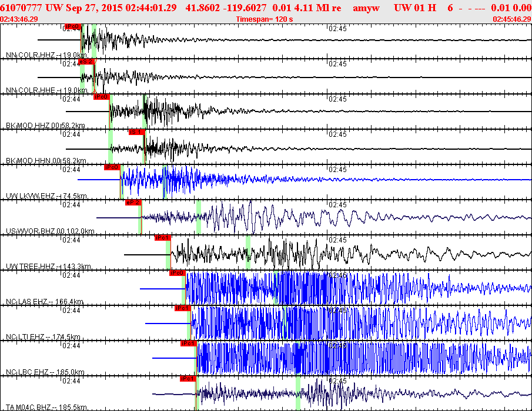The height and width of the screenshot is (411, 532).
Task: Click the iPc0 pick marker on MOD HHZ
Action: [x=102, y=97]
